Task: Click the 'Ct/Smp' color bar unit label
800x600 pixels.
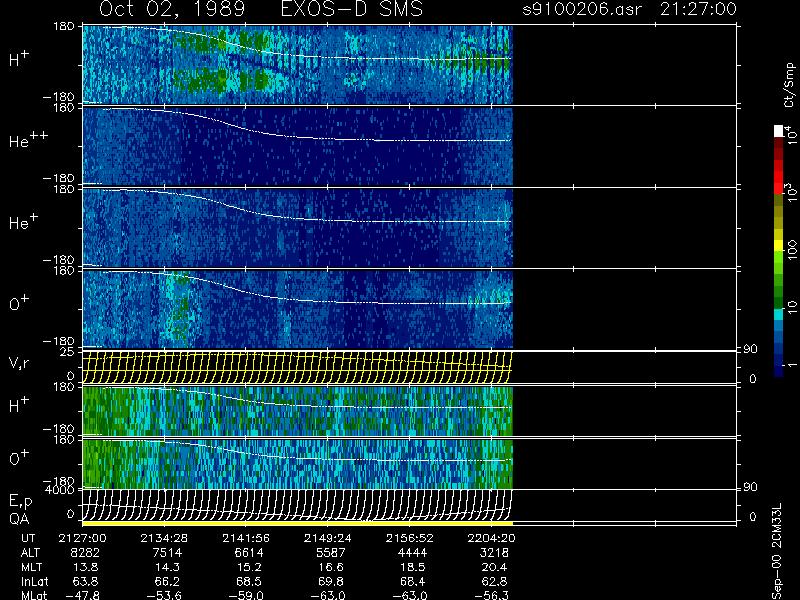Action: pyautogui.click(x=789, y=85)
